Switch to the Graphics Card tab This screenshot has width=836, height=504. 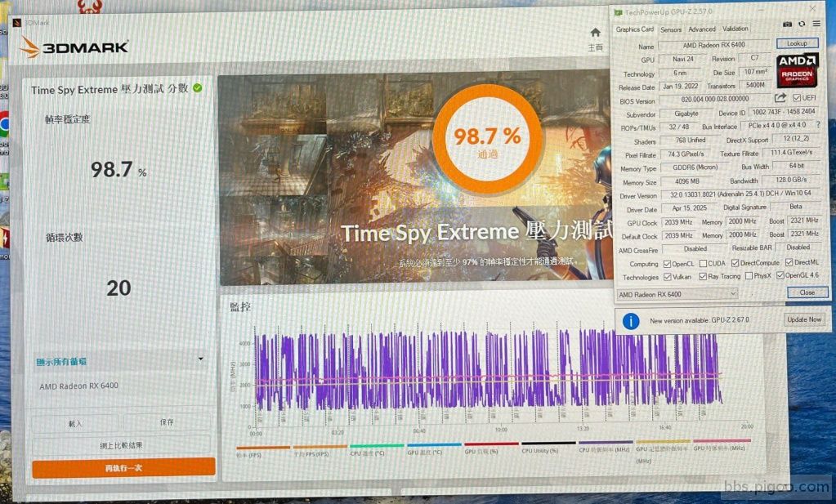[x=634, y=29]
